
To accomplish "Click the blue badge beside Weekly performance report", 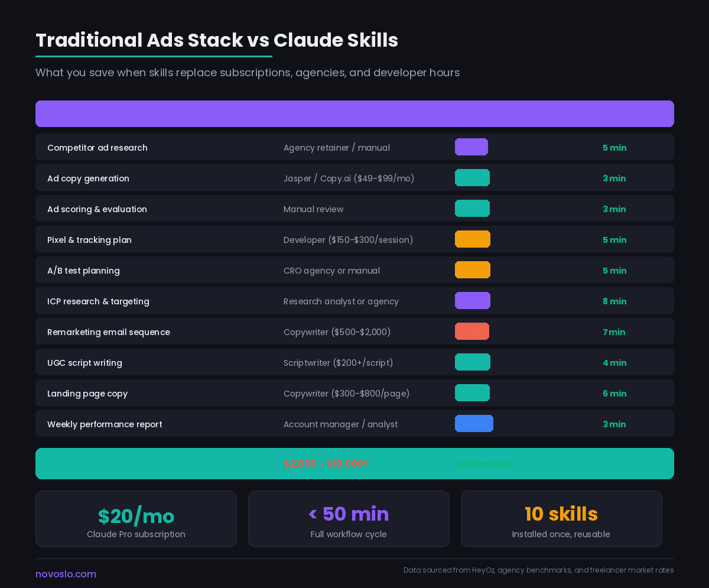I will point(474,423).
